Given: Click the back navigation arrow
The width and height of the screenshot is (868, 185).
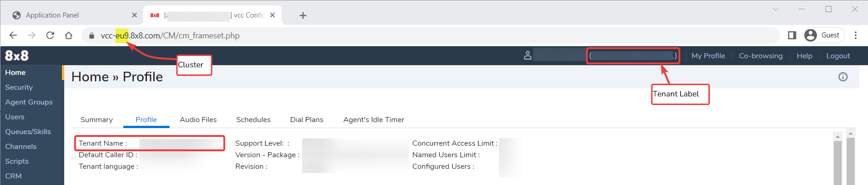Looking at the screenshot, I should coord(13,36).
